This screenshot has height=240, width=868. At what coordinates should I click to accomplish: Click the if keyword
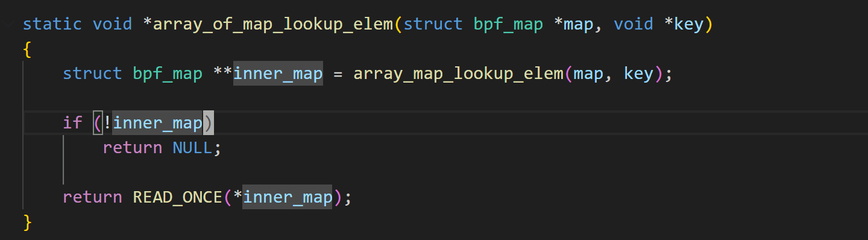pos(72,123)
